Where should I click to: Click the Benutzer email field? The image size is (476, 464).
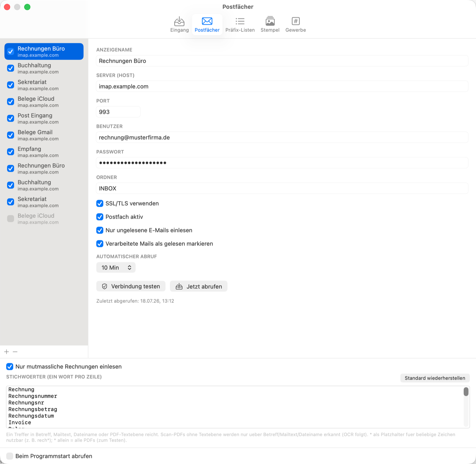282,137
